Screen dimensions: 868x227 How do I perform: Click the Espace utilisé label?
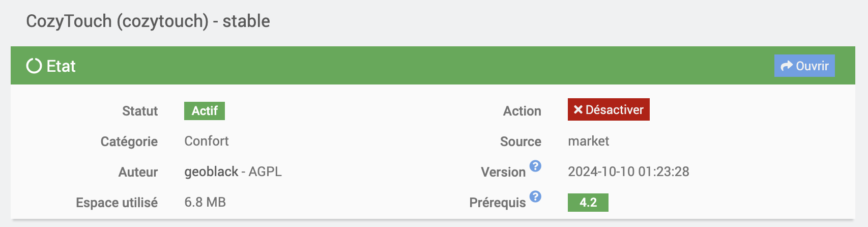click(117, 203)
